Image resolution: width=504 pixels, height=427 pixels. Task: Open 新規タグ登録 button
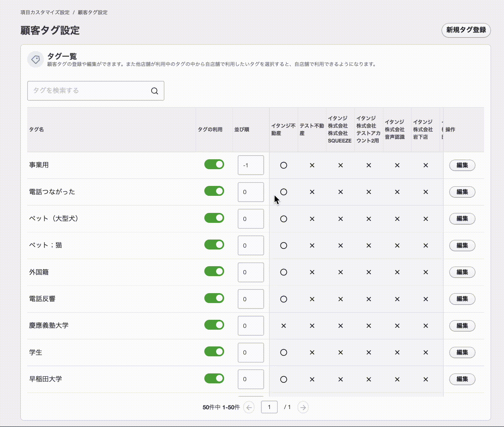pos(466,30)
